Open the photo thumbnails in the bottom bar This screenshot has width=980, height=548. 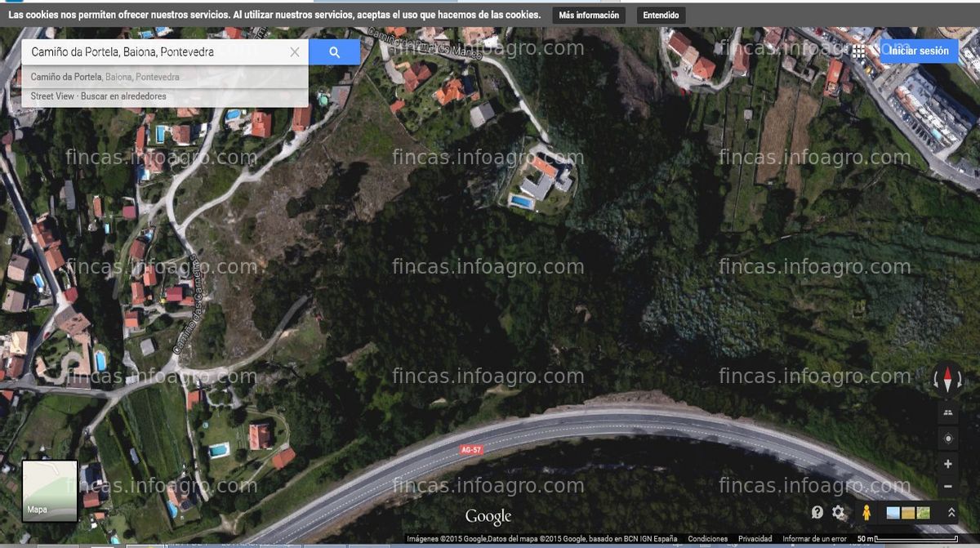point(908,513)
